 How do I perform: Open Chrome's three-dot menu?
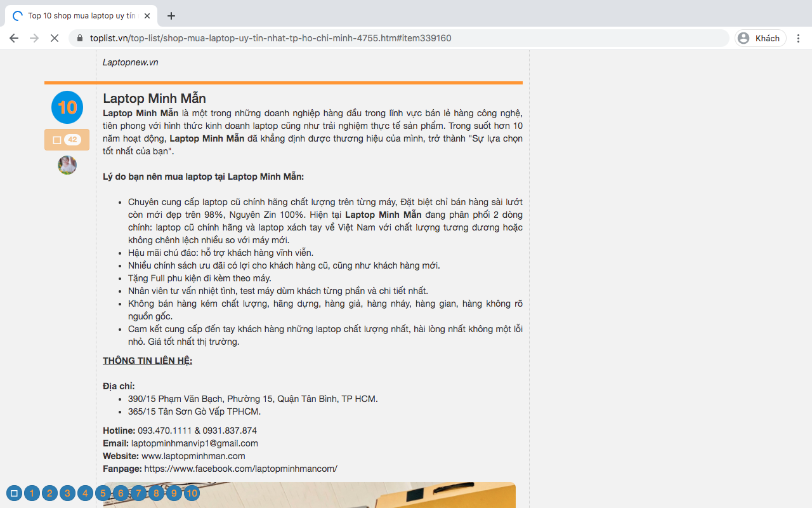click(798, 38)
